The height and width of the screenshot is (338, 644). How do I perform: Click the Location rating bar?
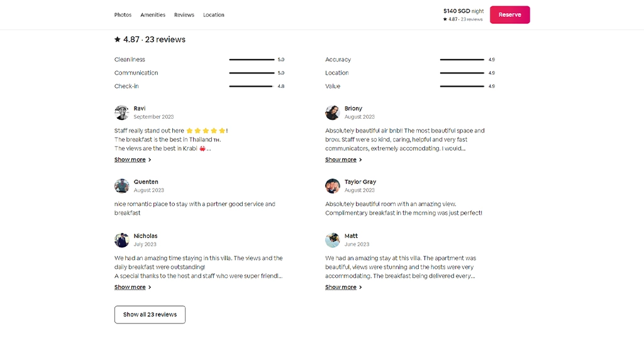coord(462,73)
